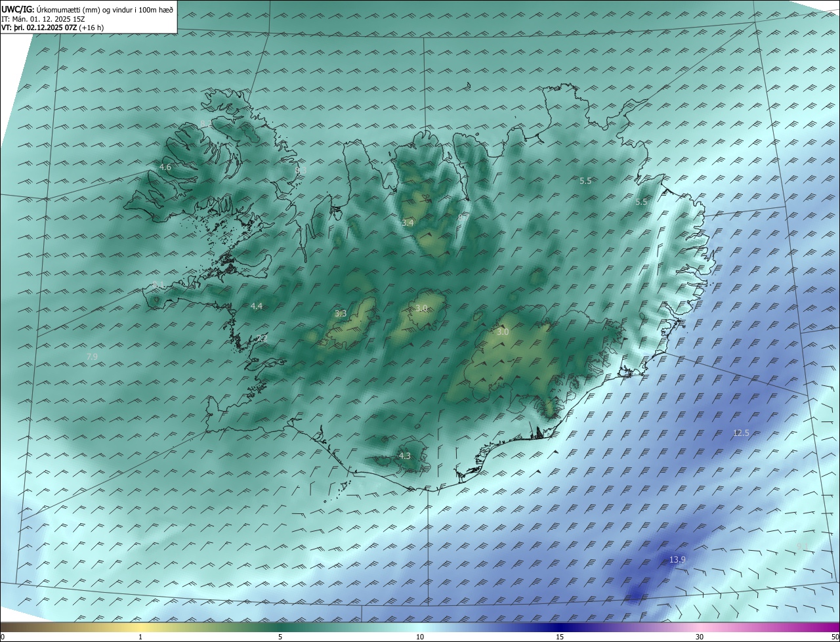Click the 10 tick on color scale
Viewport: 840px width, 642px height.
pyautogui.click(x=420, y=637)
